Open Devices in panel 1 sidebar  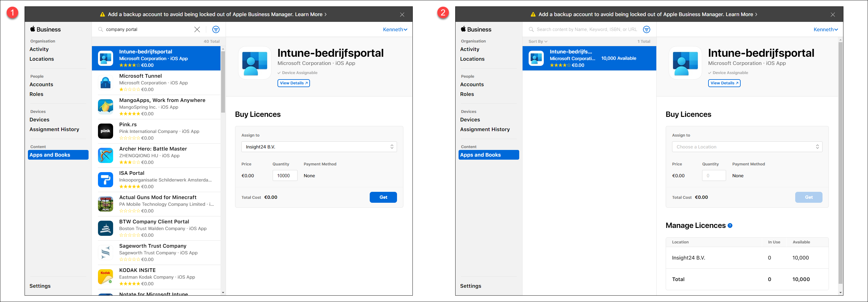[39, 120]
